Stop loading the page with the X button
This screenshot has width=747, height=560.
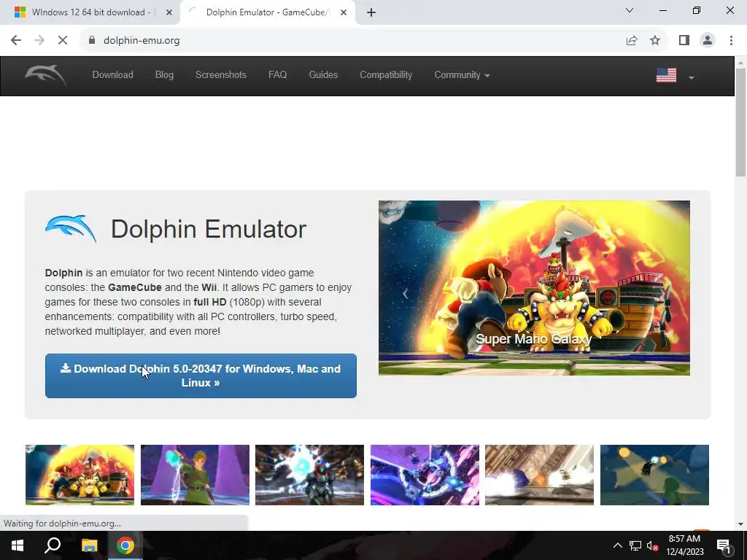click(x=63, y=41)
